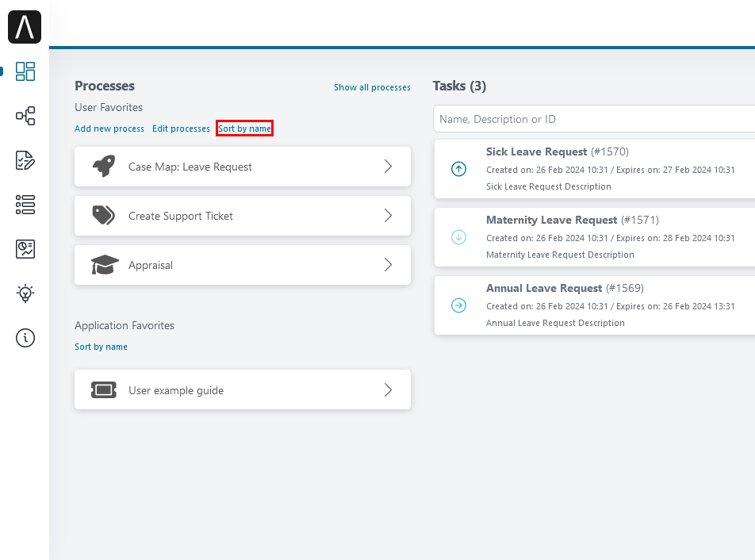Click the Sick Leave Request Description text
The height and width of the screenshot is (560, 755).
(x=549, y=186)
